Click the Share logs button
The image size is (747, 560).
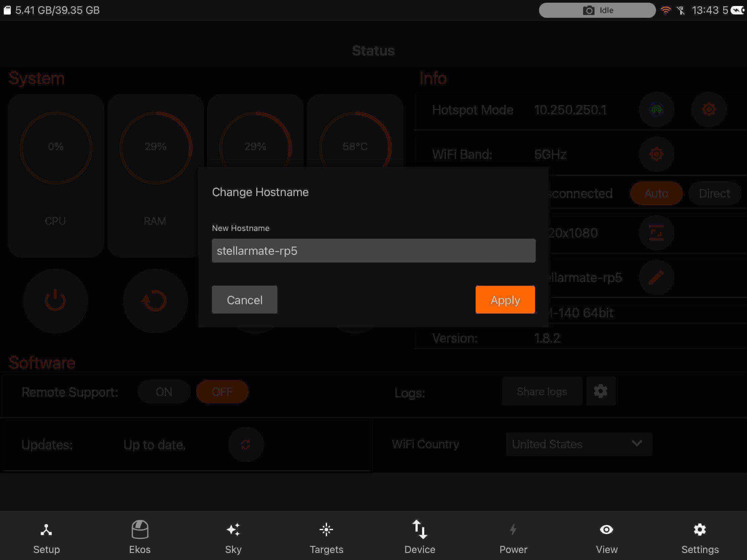[x=542, y=391]
